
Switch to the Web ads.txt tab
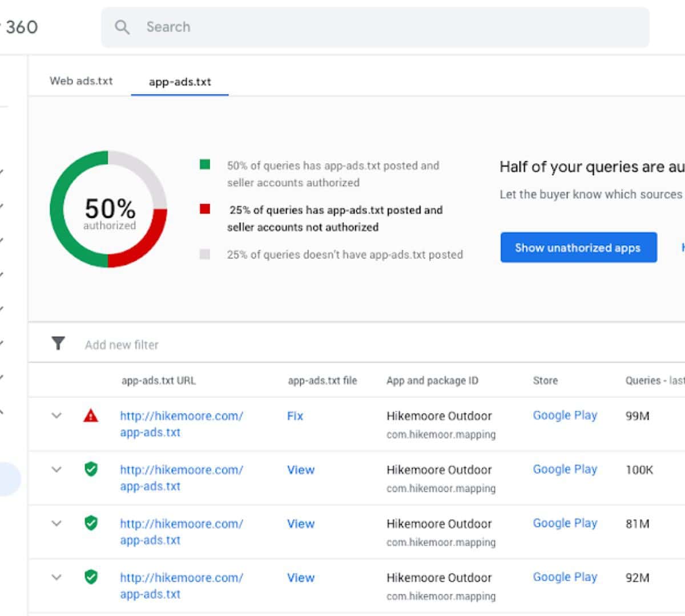(81, 81)
